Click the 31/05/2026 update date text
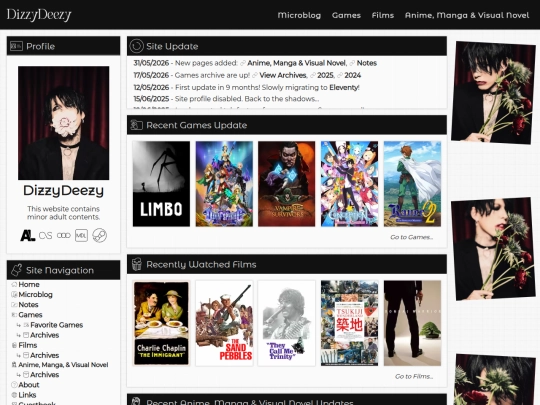Image resolution: width=540 pixels, height=405 pixels. 151,63
